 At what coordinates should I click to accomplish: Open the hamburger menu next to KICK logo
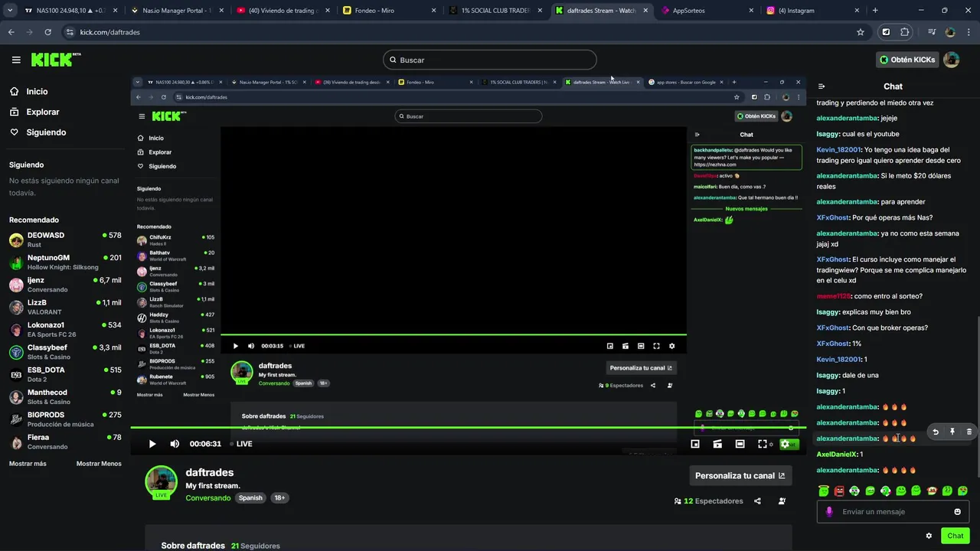[16, 60]
